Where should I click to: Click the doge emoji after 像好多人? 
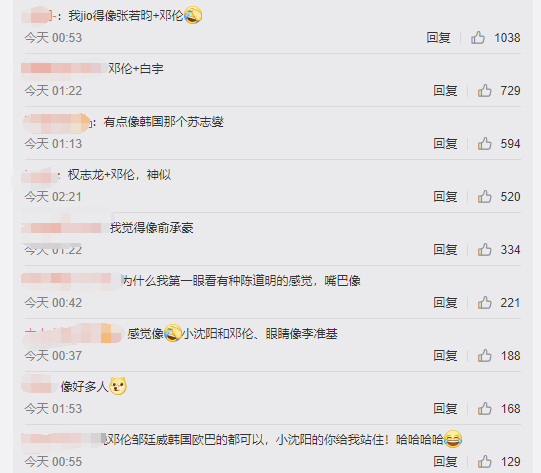118,386
